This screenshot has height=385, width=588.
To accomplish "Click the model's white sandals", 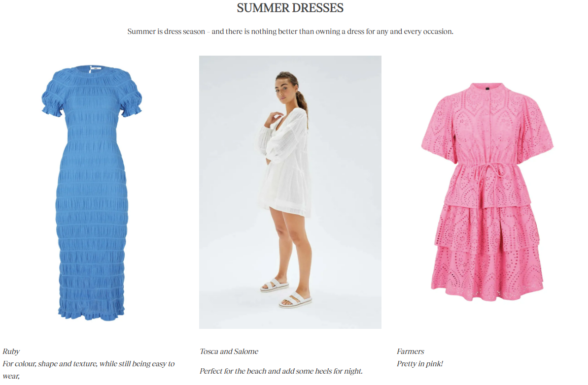I will [286, 293].
